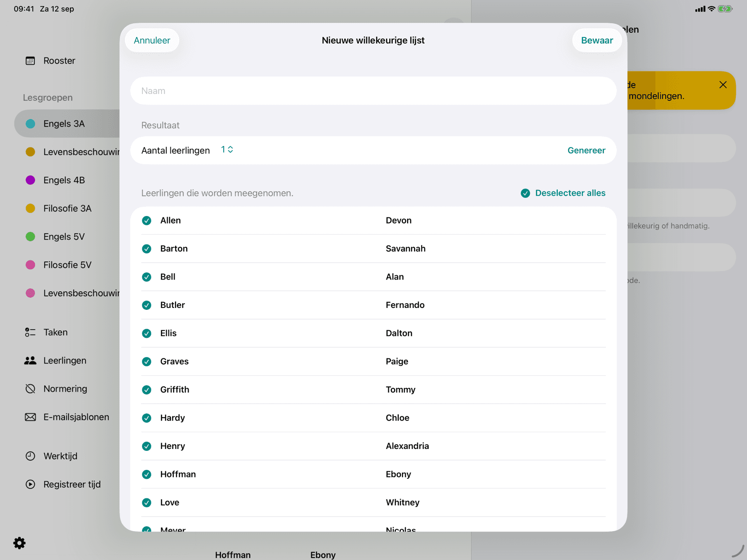Screen dimensions: 747x560
Task: Click the pink Filosofie 5V color dot
Action: [x=30, y=265]
